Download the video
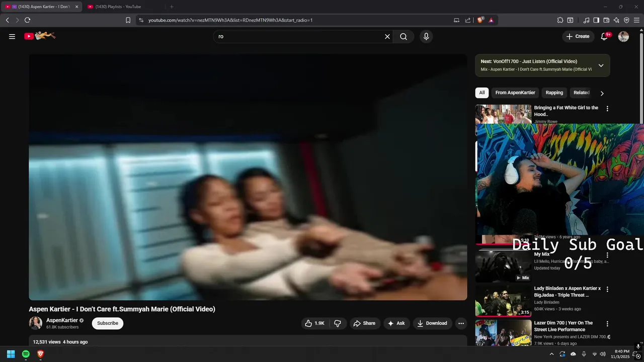 coord(432,323)
